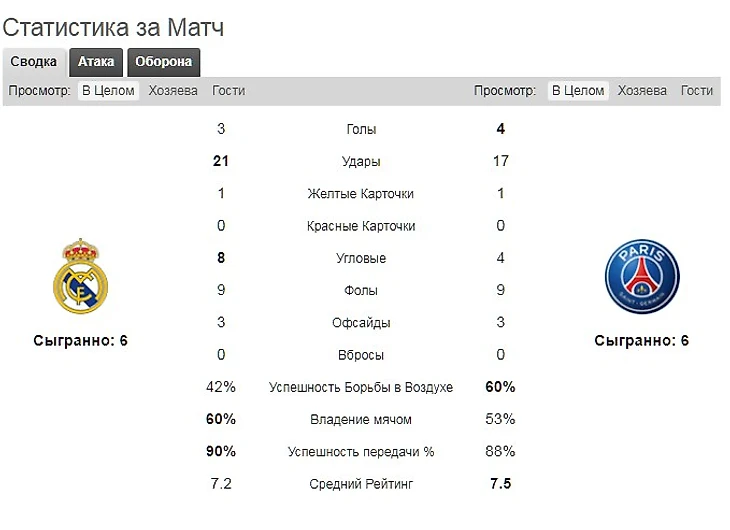730x530 pixels.
Task: Click the Голы statistic row label
Action: coord(361,130)
